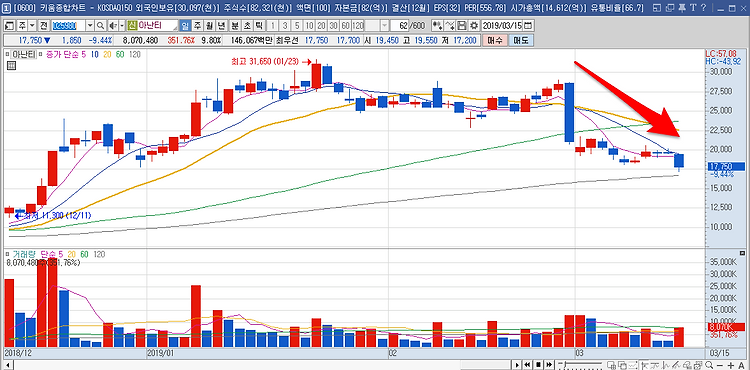Click the date field 2019/03/15

pyautogui.click(x=502, y=25)
